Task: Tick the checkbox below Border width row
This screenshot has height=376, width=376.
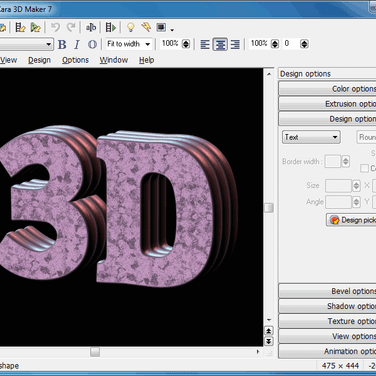Action: coord(364,168)
